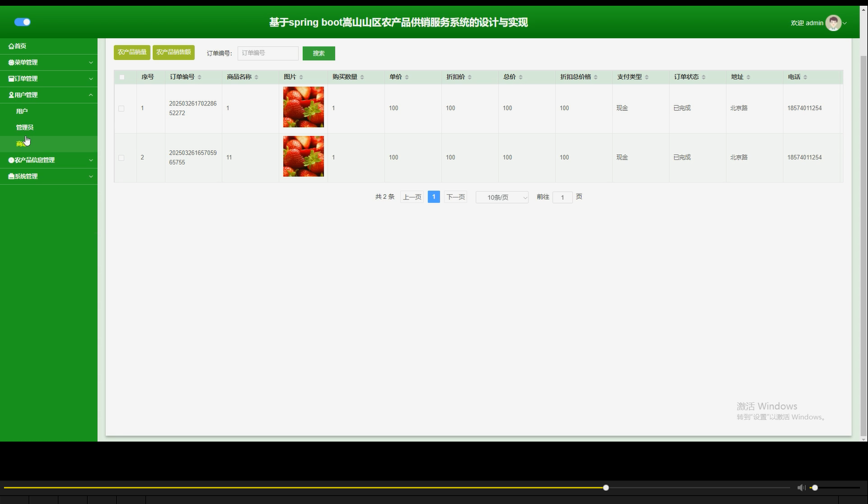Sort by 图片 column arrows
This screenshot has width=868, height=504.
(x=301, y=77)
